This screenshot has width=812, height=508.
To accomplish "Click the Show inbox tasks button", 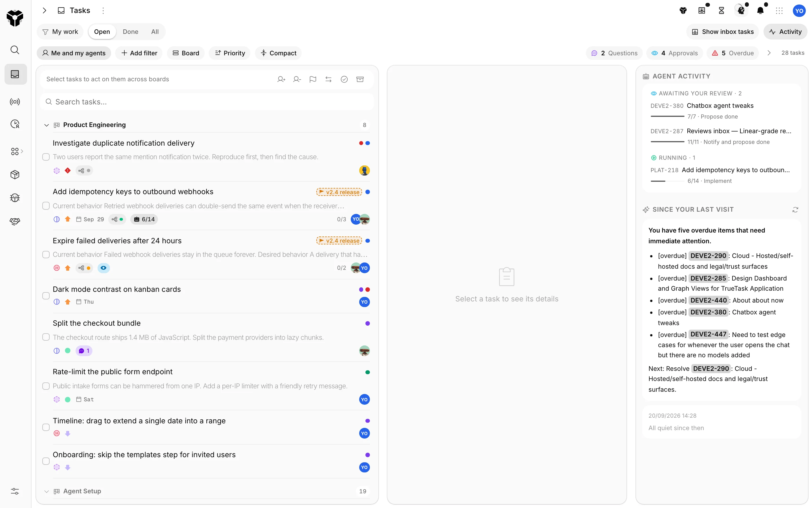I will pos(723,32).
